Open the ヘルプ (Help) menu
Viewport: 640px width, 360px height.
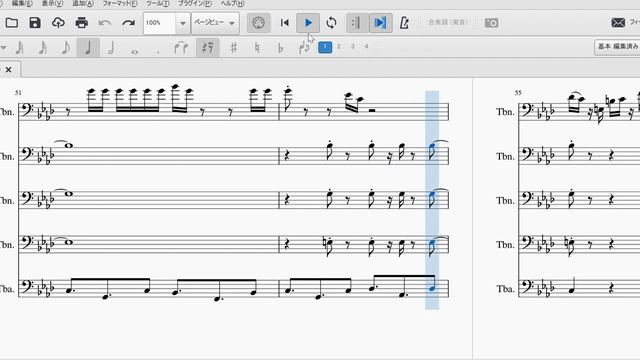pos(232,4)
